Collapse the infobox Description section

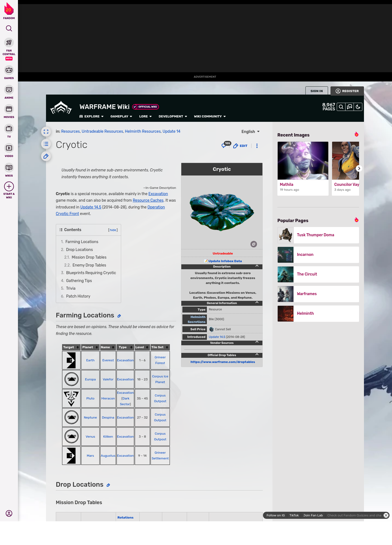[257, 266]
